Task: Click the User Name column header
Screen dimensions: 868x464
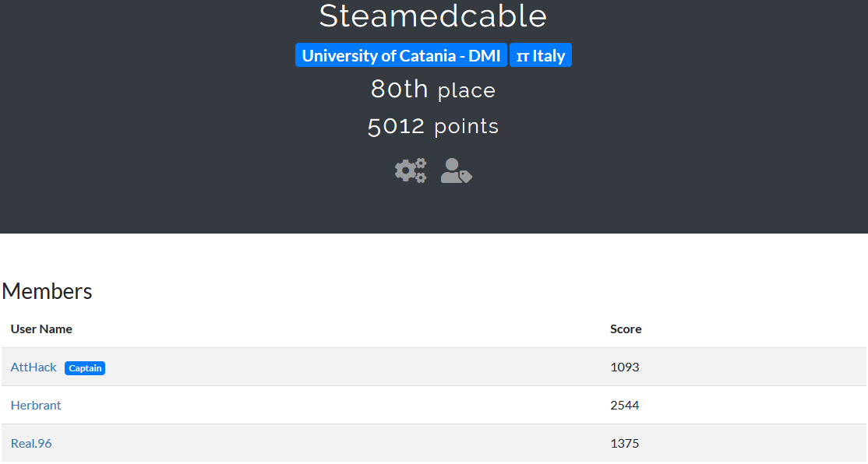Action: click(41, 329)
